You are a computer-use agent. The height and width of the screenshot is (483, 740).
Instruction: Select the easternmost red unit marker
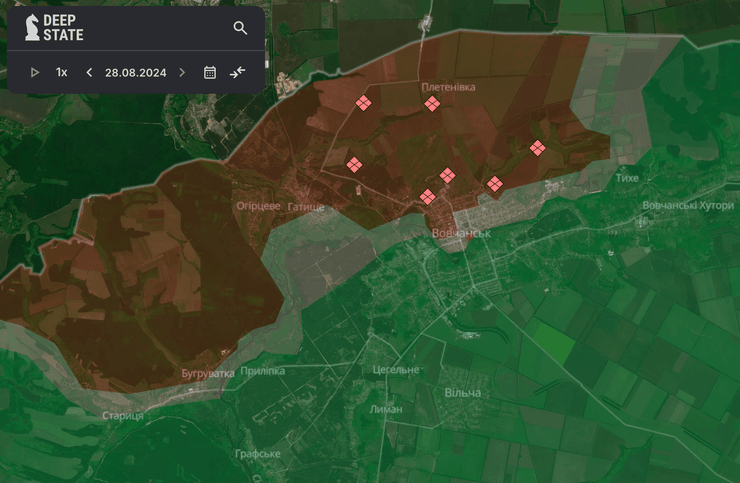tap(537, 148)
